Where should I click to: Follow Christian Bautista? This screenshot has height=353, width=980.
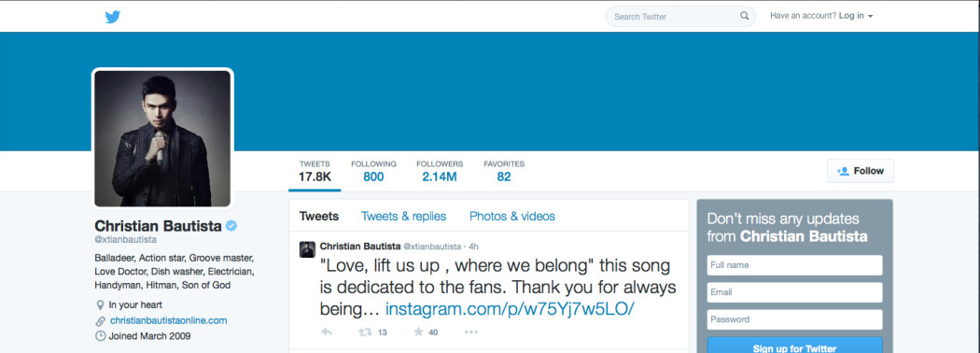coord(860,171)
